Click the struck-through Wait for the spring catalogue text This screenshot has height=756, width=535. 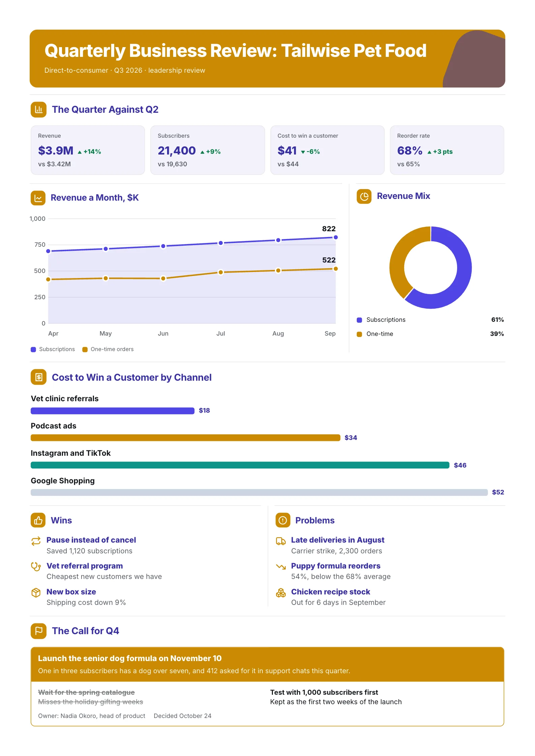(86, 692)
